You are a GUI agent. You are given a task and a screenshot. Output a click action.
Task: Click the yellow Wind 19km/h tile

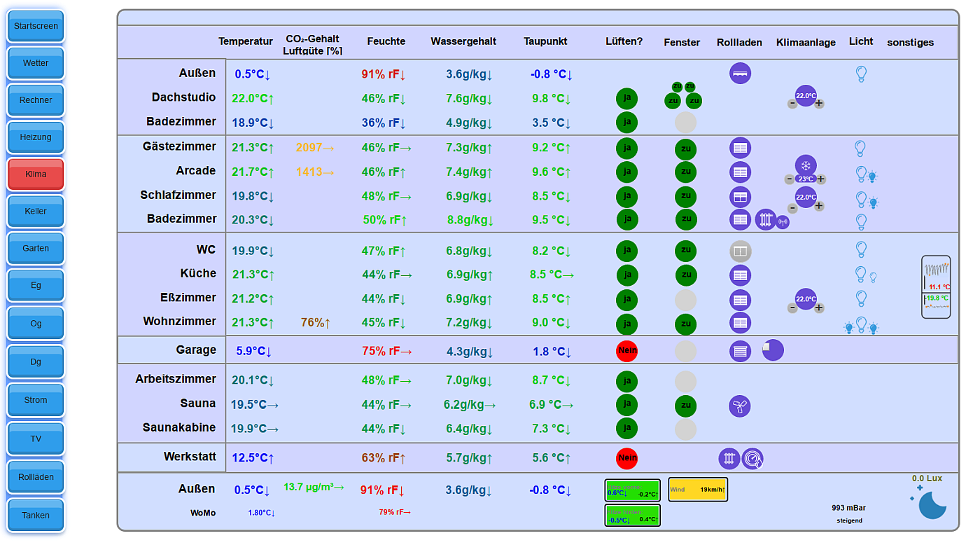tap(698, 490)
